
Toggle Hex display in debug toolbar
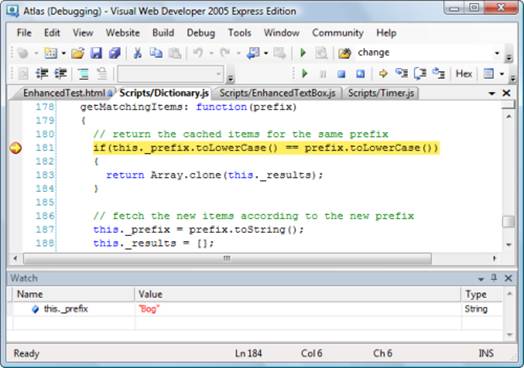464,74
